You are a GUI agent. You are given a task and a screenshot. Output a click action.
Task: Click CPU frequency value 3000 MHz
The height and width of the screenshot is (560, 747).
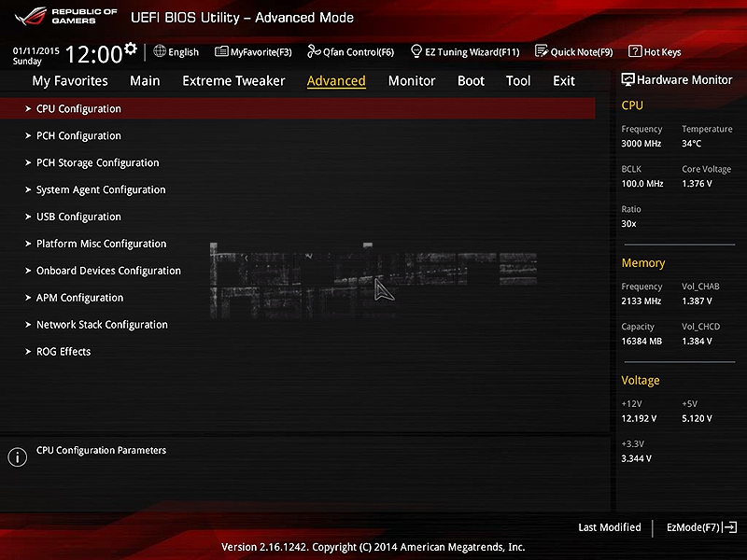[x=641, y=144]
